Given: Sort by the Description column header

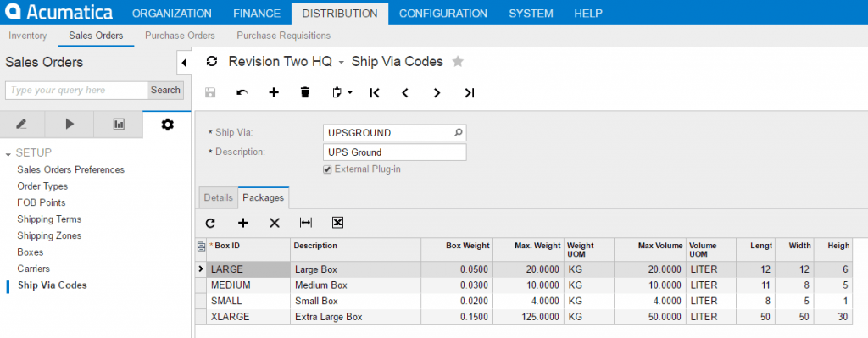Looking at the screenshot, I should [x=356, y=250].
